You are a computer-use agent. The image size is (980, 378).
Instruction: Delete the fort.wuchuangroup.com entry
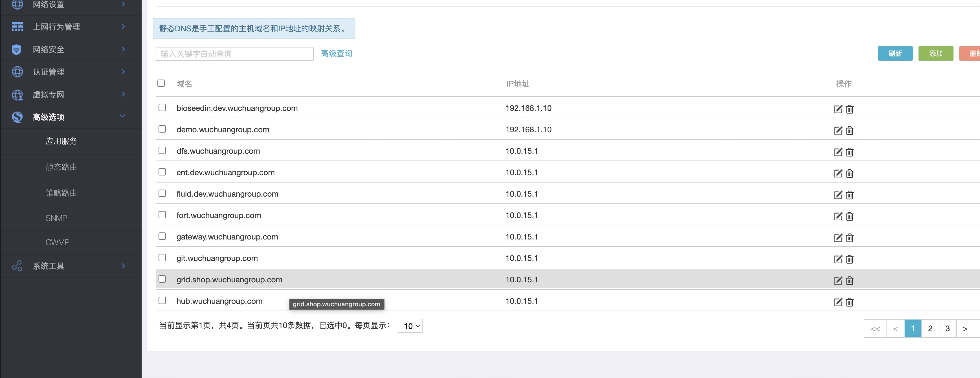coord(849,216)
